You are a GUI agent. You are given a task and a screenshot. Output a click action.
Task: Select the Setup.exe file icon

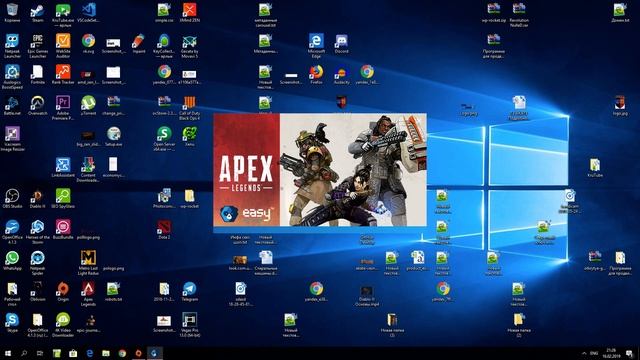click(113, 136)
